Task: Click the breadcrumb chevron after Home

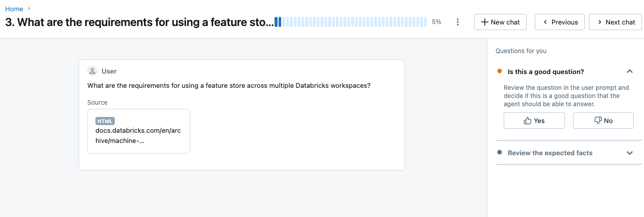Action: click(x=29, y=9)
